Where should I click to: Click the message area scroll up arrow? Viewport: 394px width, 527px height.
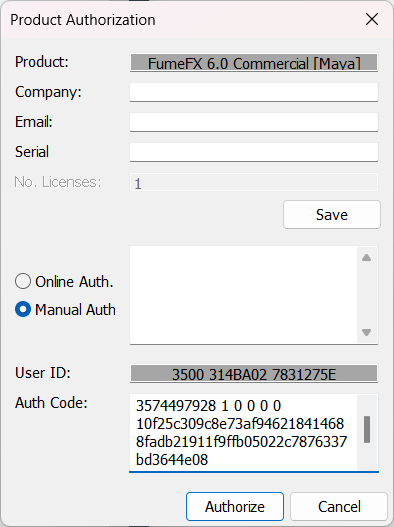(366, 258)
